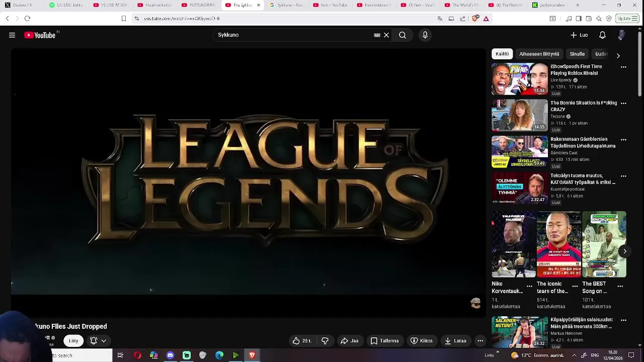Open Task View on taskbar

click(120, 355)
